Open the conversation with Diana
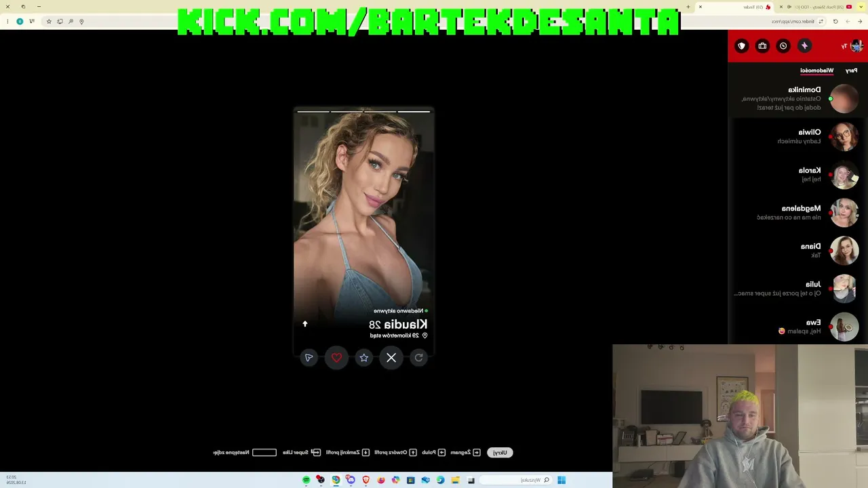This screenshot has width=868, height=488. tap(798, 251)
